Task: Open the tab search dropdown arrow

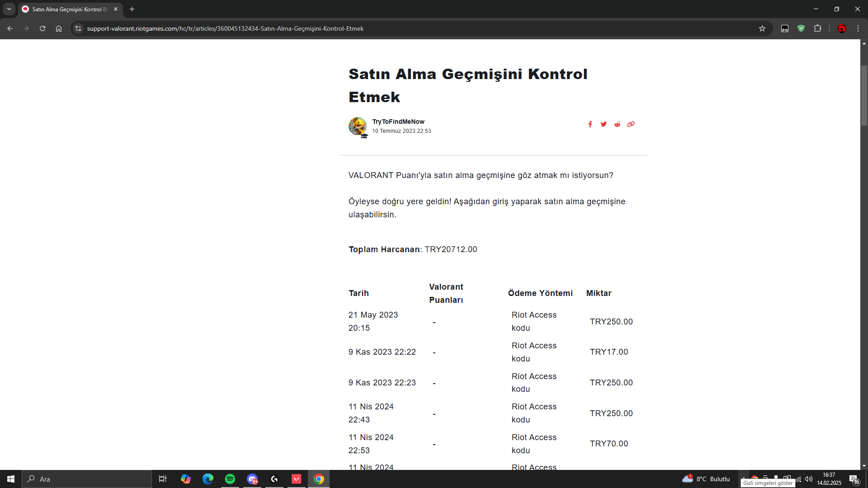Action: [9, 9]
